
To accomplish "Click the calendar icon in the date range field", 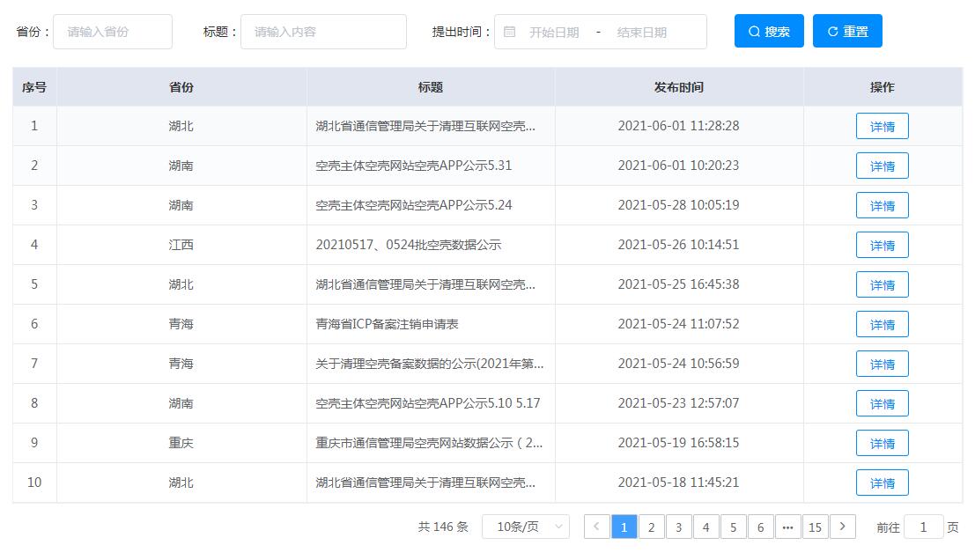I will tap(509, 32).
